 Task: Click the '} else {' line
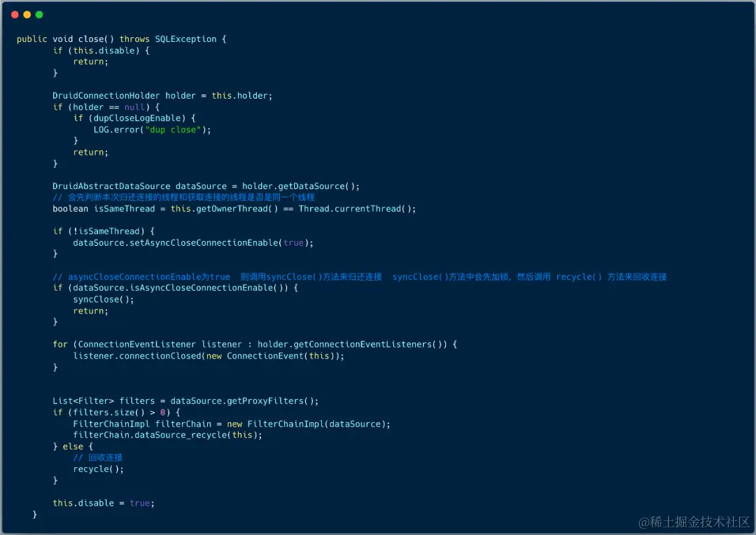tap(73, 447)
